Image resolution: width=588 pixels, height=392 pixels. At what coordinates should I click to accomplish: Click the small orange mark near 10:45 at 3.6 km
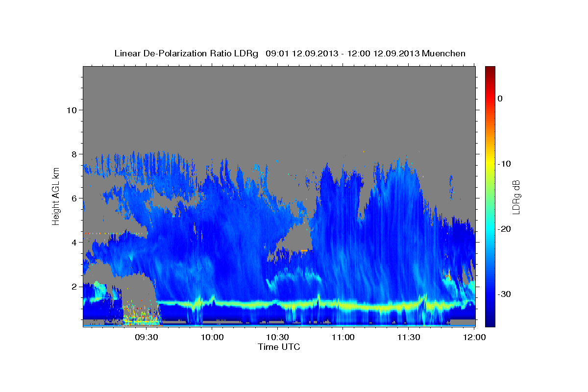(x=304, y=250)
